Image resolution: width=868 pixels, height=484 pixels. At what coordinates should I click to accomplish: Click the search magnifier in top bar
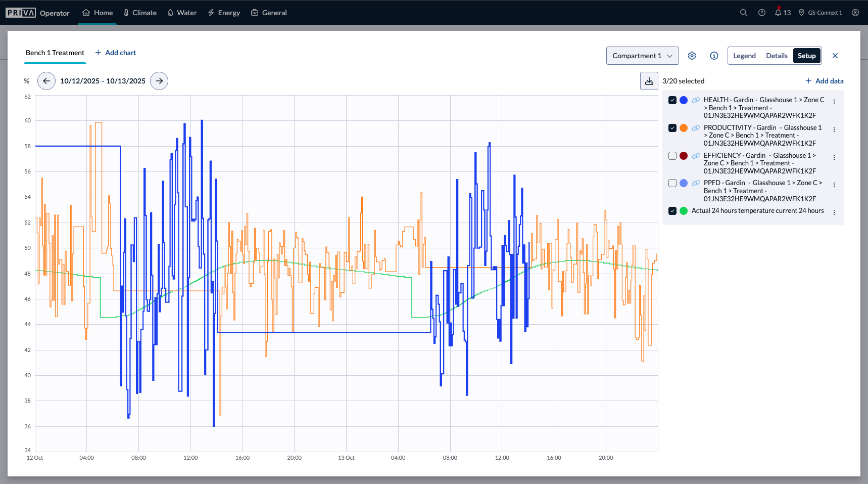743,13
